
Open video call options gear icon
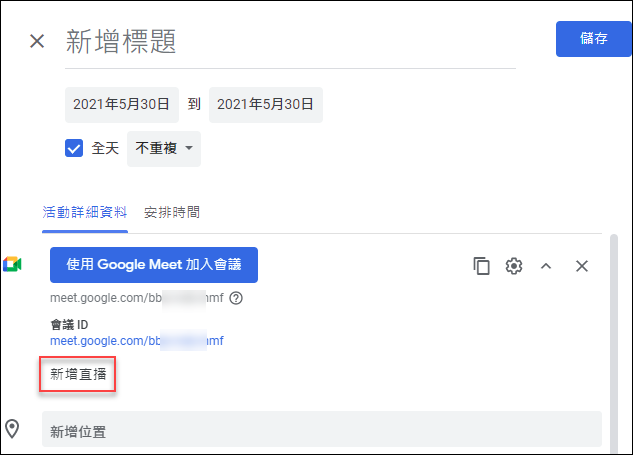(x=514, y=266)
